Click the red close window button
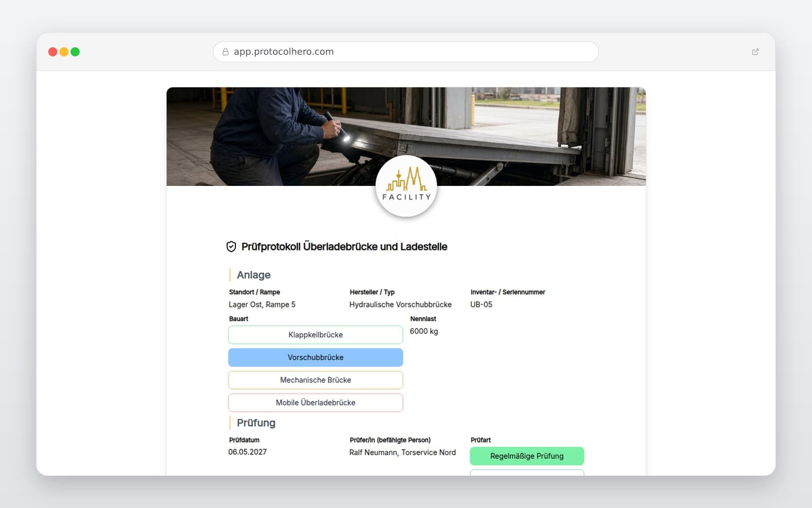The width and height of the screenshot is (812, 508). click(53, 52)
